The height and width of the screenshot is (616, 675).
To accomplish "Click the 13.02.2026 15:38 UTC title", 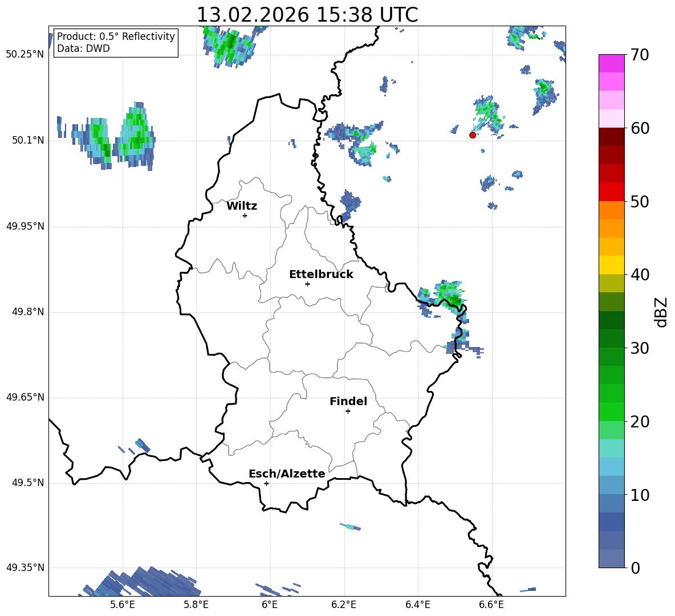I will tap(307, 15).
